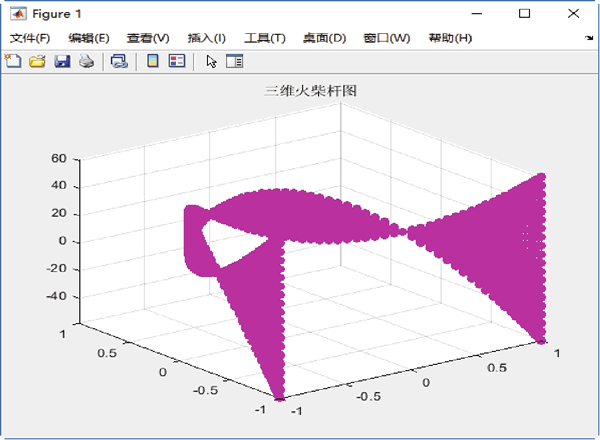600x440 pixels.
Task: Open the 帮助(H) menu
Action: pyautogui.click(x=450, y=38)
